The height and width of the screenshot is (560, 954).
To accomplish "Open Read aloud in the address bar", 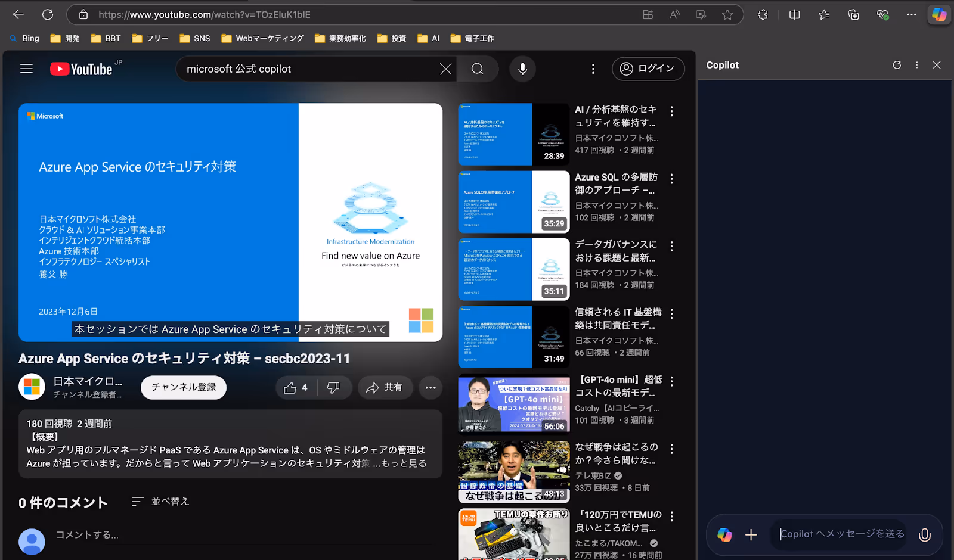I will [674, 14].
